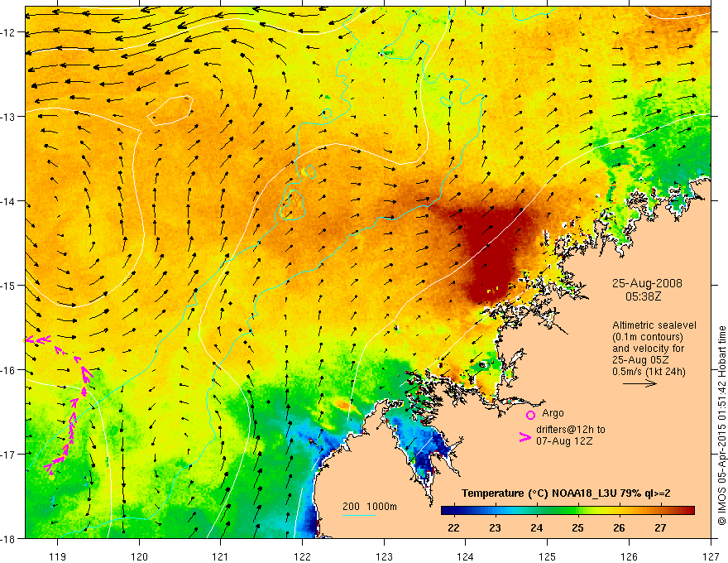Screen dimensions: 728x563
Task: Click the longitude axis label 121
Action: [x=221, y=556]
